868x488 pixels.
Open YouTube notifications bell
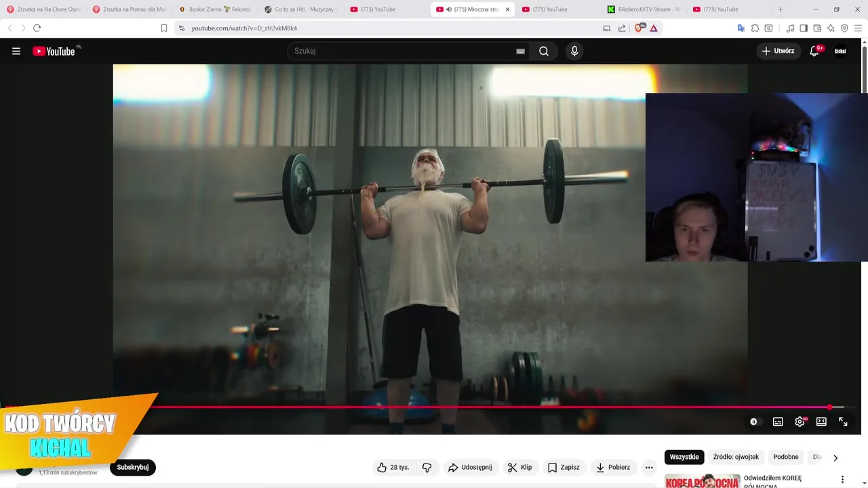pyautogui.click(x=814, y=51)
